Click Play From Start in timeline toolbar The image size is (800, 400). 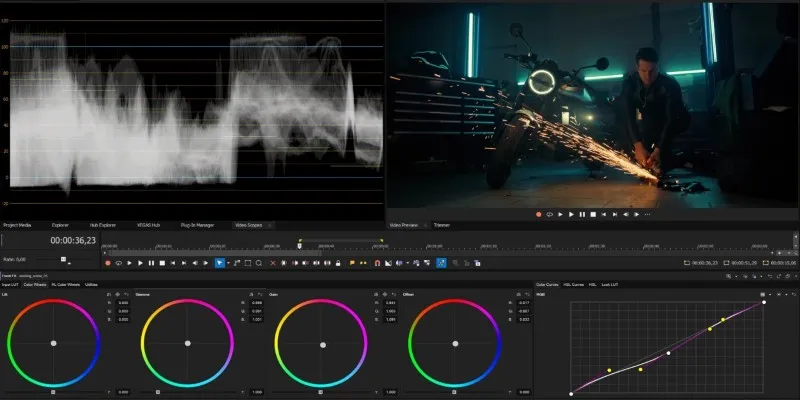point(130,263)
